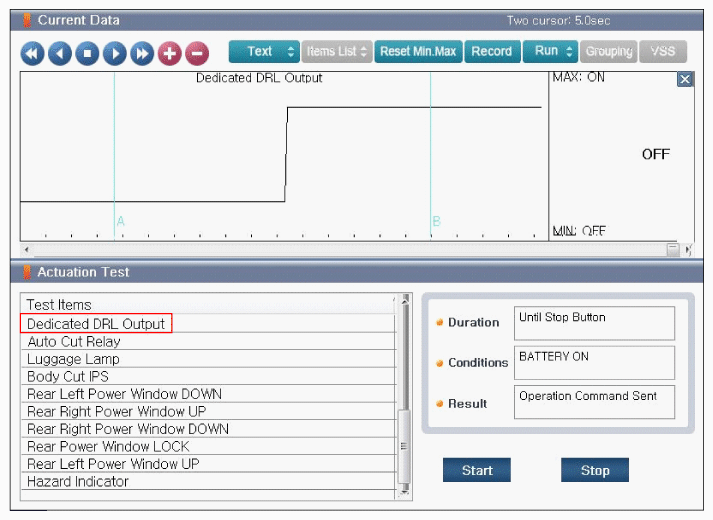This screenshot has height=520, width=713.
Task: Close the Dedicated DRL Output graph
Action: (x=685, y=80)
